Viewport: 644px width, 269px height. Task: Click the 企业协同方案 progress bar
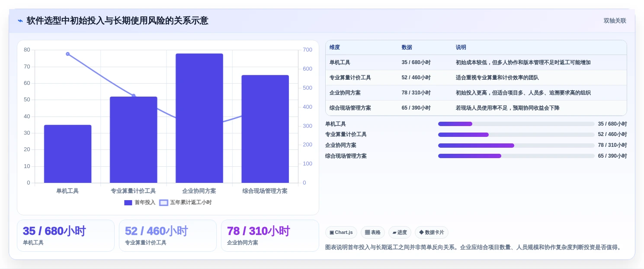pos(516,146)
